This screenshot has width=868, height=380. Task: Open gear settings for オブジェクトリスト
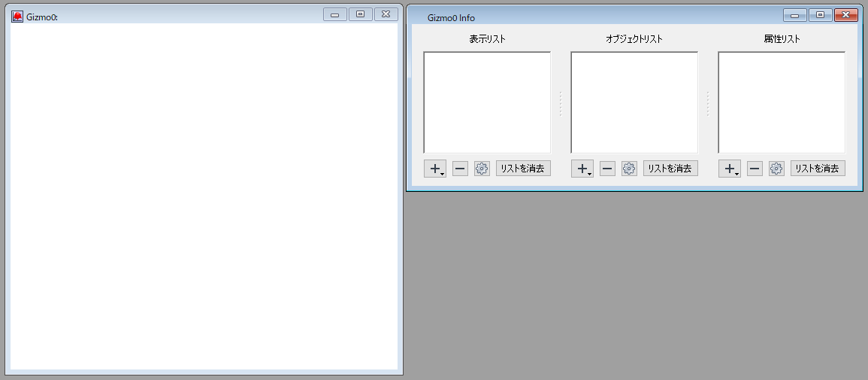pyautogui.click(x=630, y=169)
